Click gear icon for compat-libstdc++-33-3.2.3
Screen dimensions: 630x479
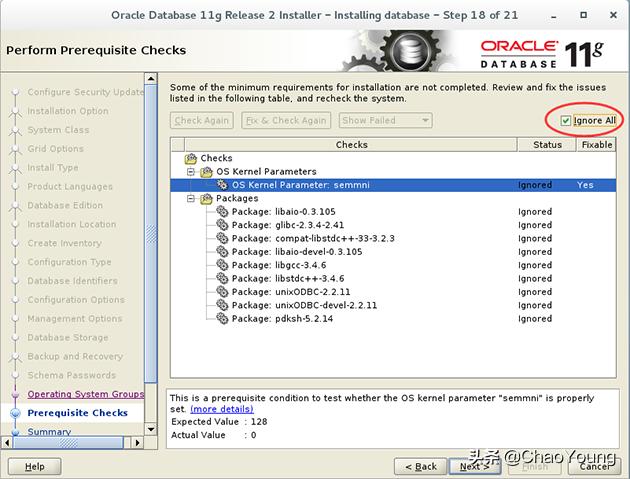point(222,238)
